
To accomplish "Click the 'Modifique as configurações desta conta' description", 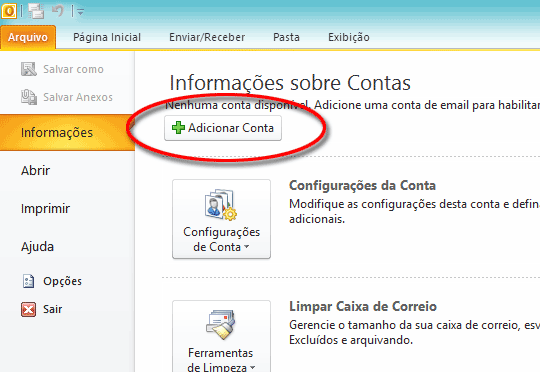I will (414, 211).
